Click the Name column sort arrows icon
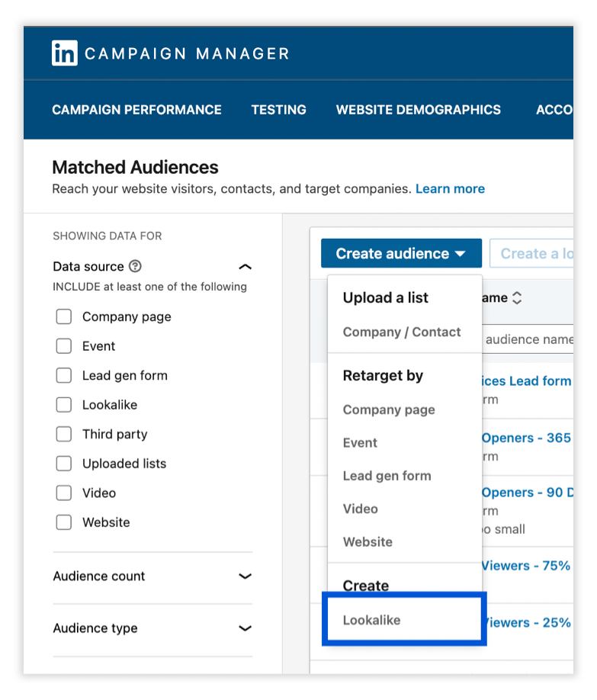This screenshot has width=597, height=700. (x=517, y=298)
